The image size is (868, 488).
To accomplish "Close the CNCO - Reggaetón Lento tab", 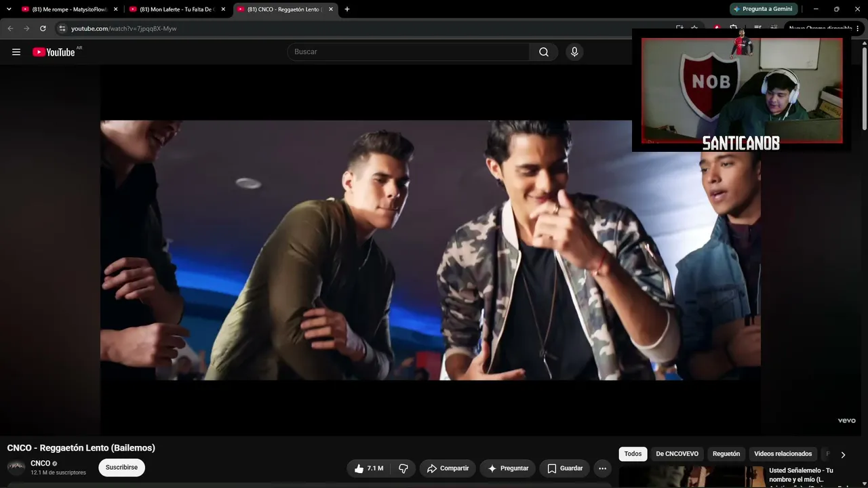I will (x=331, y=9).
